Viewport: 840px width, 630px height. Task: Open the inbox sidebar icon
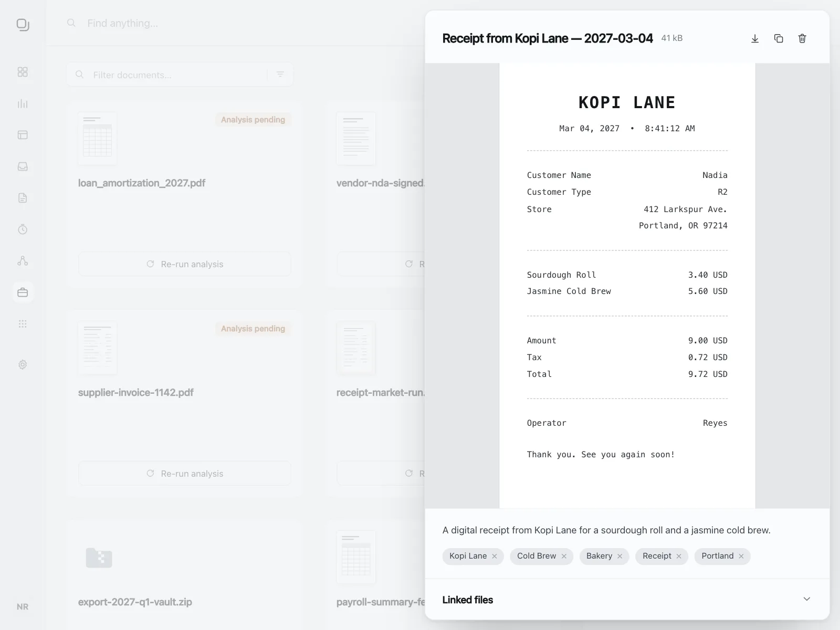pos(23,166)
